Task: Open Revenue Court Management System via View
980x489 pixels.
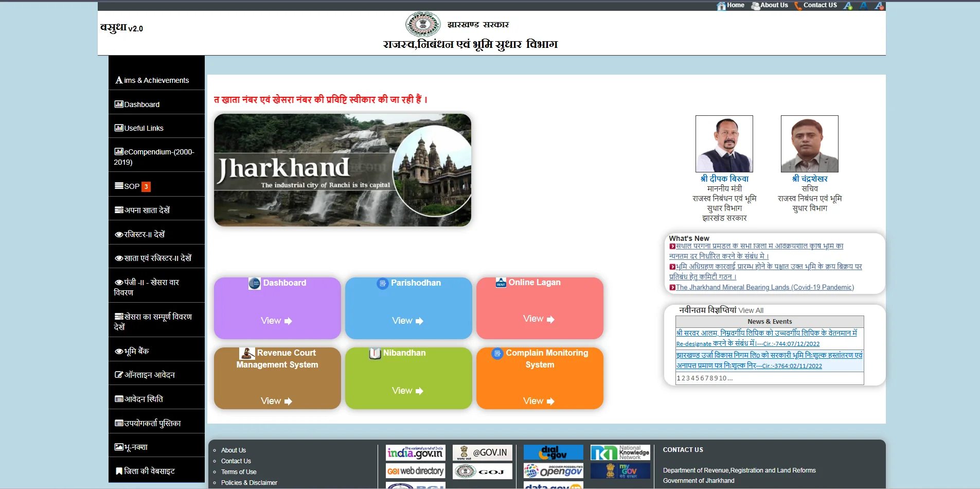Action: 276,400
